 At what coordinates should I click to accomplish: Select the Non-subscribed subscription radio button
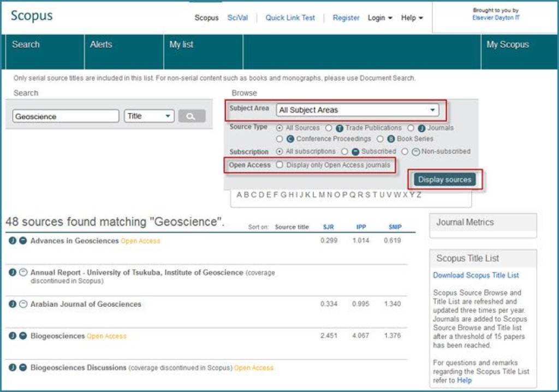pos(405,151)
